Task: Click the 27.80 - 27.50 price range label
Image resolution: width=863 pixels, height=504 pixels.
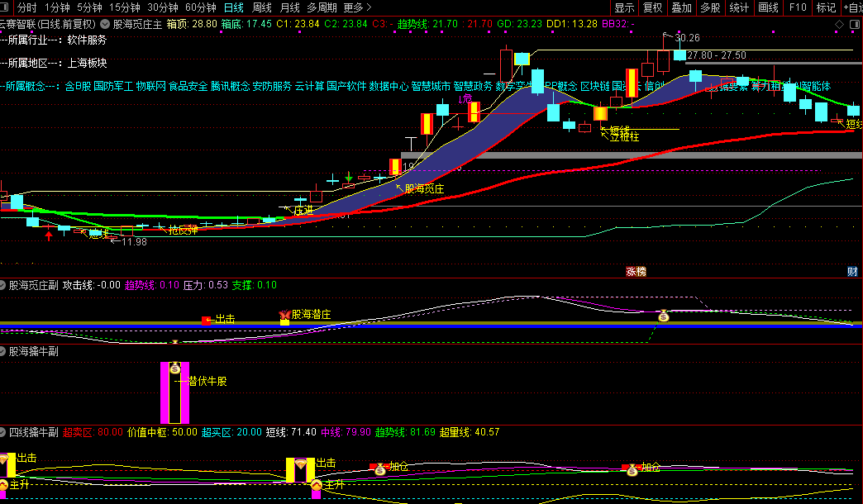Action: point(717,55)
